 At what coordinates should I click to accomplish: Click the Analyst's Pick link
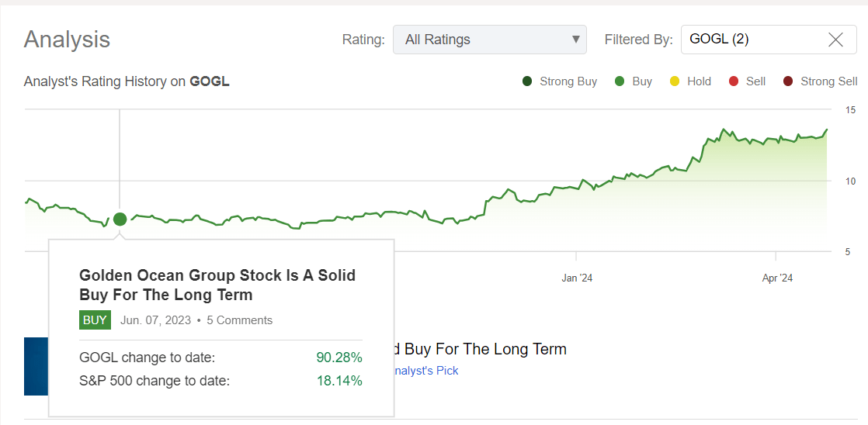[425, 371]
